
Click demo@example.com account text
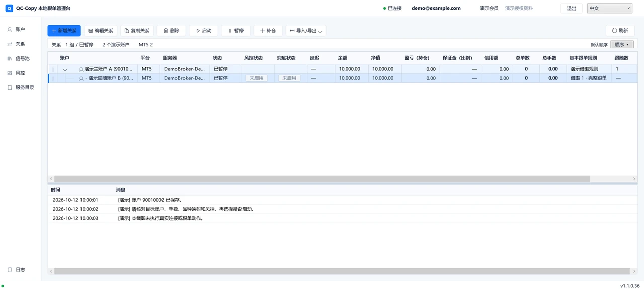436,8
